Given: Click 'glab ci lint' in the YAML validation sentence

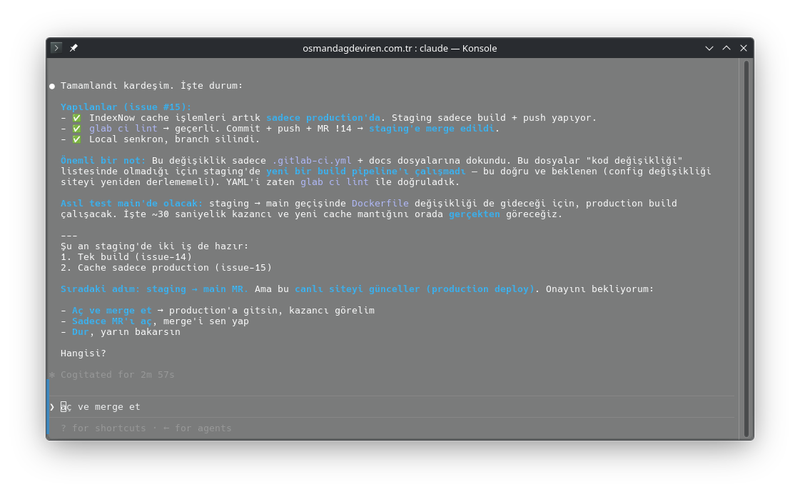Looking at the screenshot, I should click(x=334, y=182).
